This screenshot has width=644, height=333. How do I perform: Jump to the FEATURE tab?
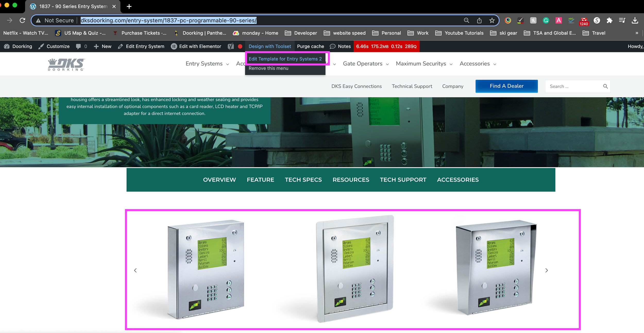click(x=260, y=180)
